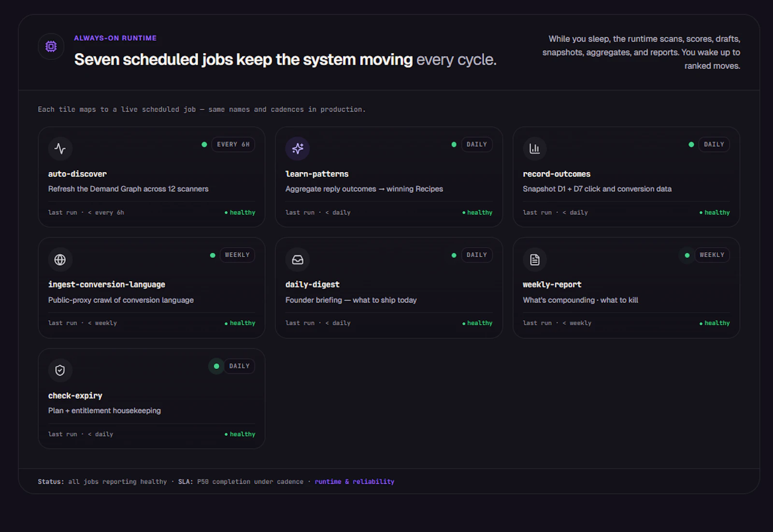Click the green status dot on learn-patterns tile
This screenshot has height=532, width=773.
click(x=454, y=144)
